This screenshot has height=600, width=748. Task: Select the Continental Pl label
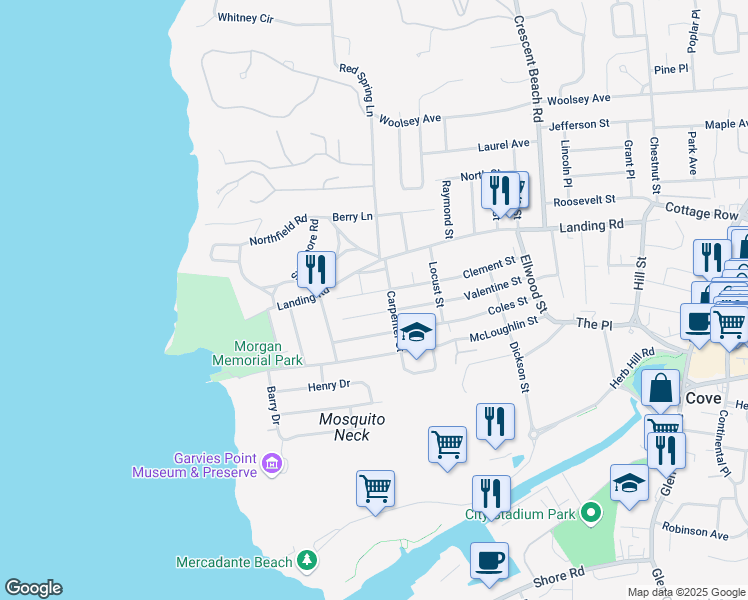724,444
